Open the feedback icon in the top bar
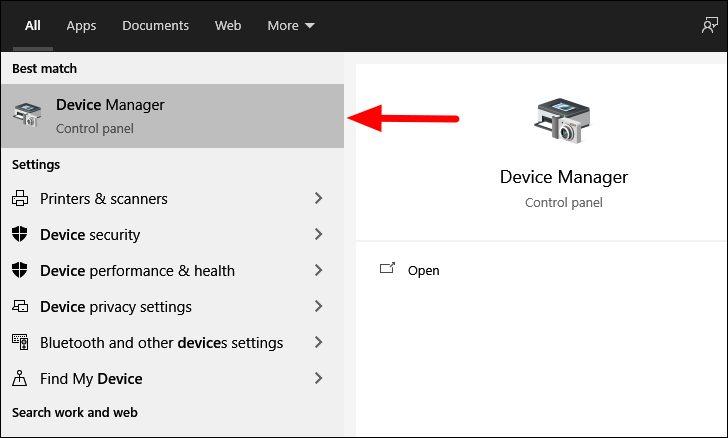Image resolution: width=728 pixels, height=438 pixels. [x=709, y=25]
